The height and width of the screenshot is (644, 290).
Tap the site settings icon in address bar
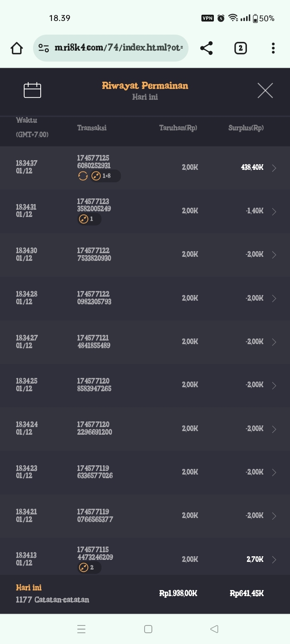point(43,48)
